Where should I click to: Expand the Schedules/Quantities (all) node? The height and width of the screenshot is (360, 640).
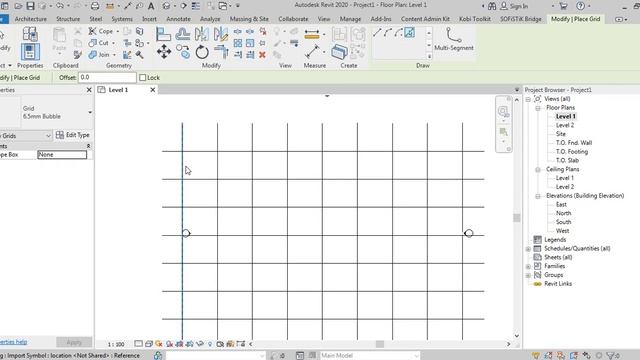[528, 249]
